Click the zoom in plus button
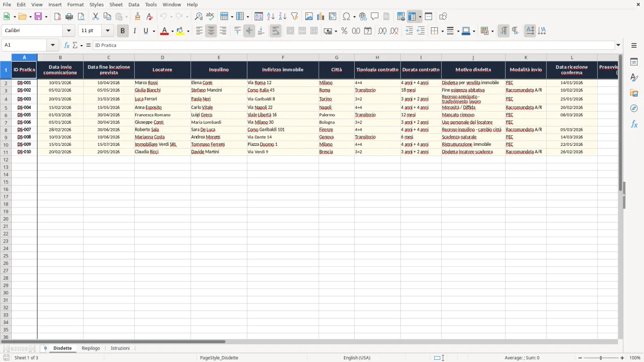This screenshot has width=644, height=362. (623, 358)
